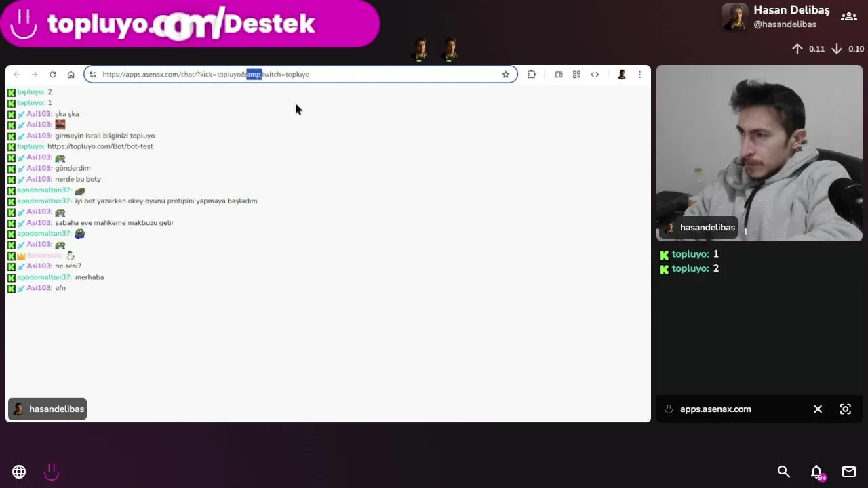Click the 'topluyo: 1' message in side chat
The image size is (868, 488).
(x=689, y=254)
